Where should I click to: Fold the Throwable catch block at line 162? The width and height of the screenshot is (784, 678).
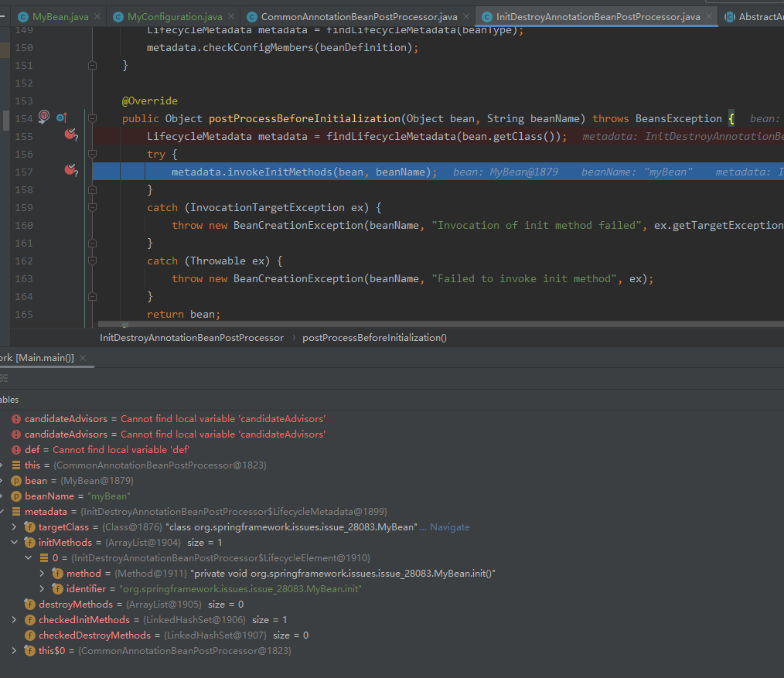92,261
